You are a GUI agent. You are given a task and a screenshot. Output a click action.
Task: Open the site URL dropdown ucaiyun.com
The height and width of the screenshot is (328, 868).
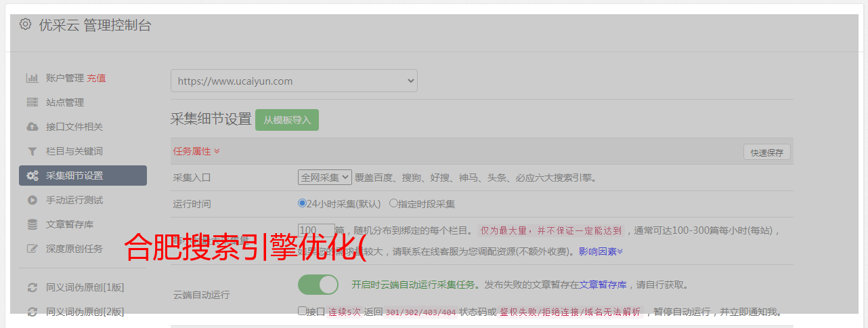pos(294,81)
